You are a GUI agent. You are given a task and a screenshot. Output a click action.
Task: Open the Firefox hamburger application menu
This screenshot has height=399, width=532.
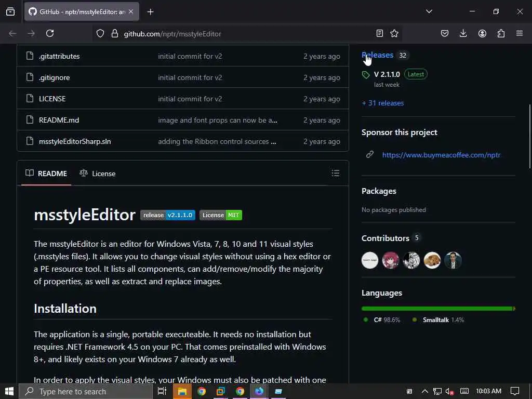(x=520, y=33)
